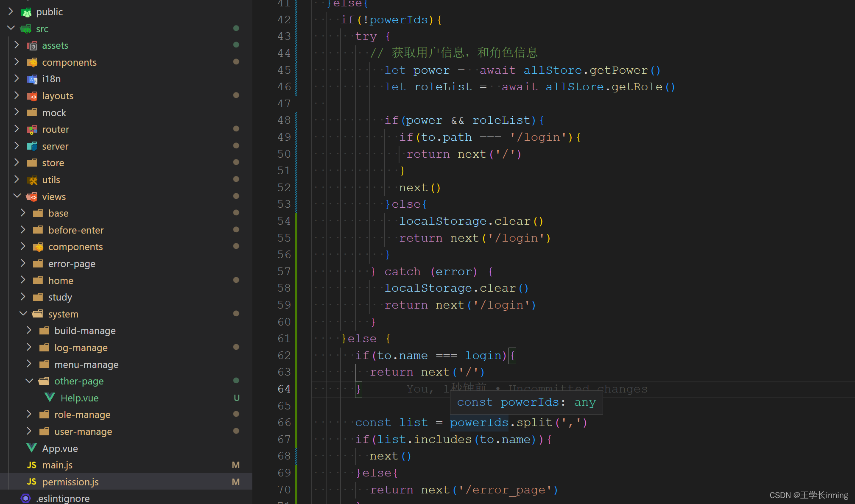This screenshot has height=504, width=855.
Task: Click the layouts folder icon
Action: [32, 96]
